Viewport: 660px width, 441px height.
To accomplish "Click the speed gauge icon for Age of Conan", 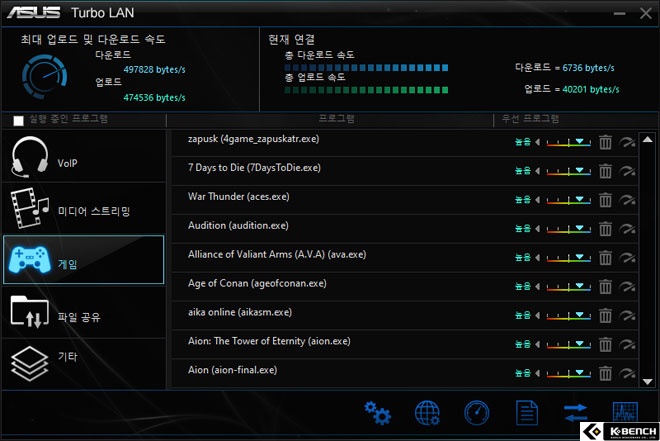I will pos(627,287).
